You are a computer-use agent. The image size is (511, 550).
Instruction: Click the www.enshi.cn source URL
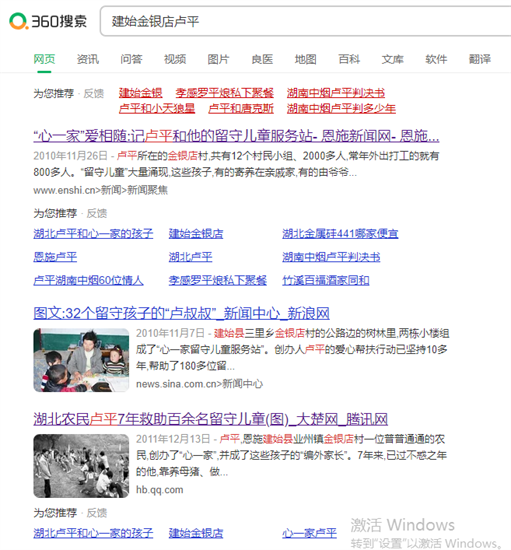100,190
